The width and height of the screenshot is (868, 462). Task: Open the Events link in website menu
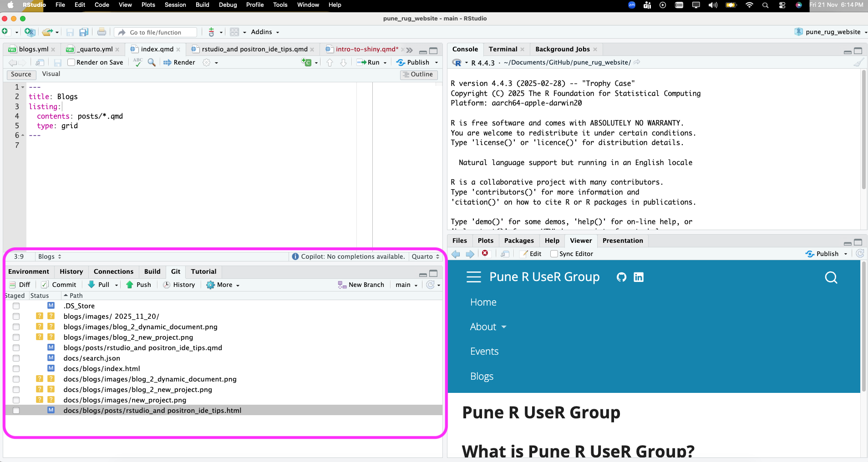point(484,352)
